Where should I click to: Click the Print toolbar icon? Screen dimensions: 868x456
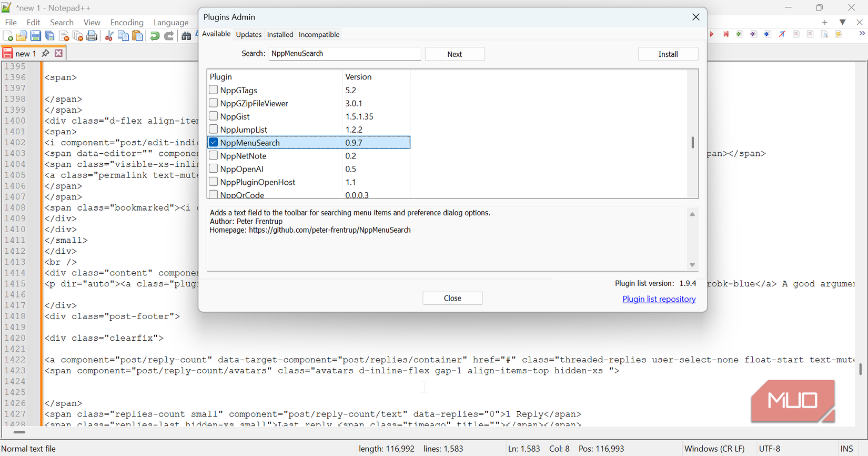(x=92, y=36)
